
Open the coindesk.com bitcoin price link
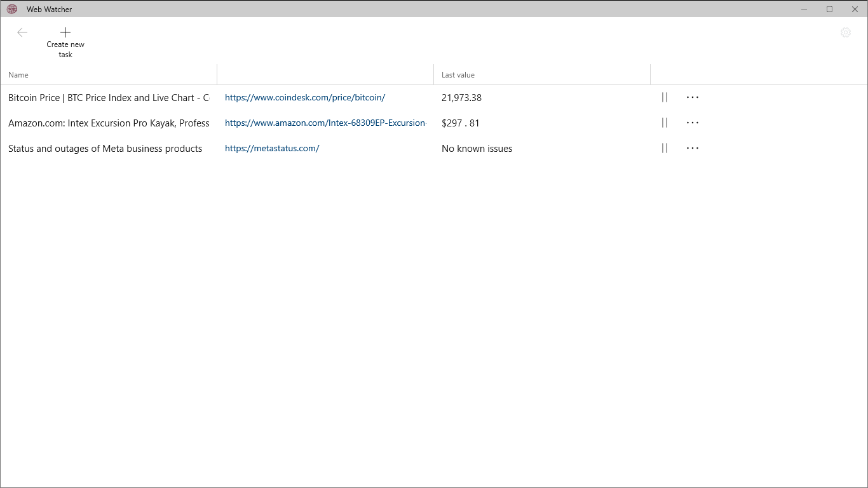pos(305,97)
